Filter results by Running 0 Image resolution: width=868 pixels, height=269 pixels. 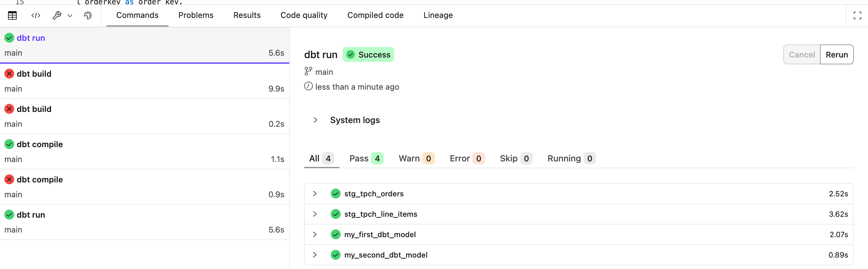[572, 158]
